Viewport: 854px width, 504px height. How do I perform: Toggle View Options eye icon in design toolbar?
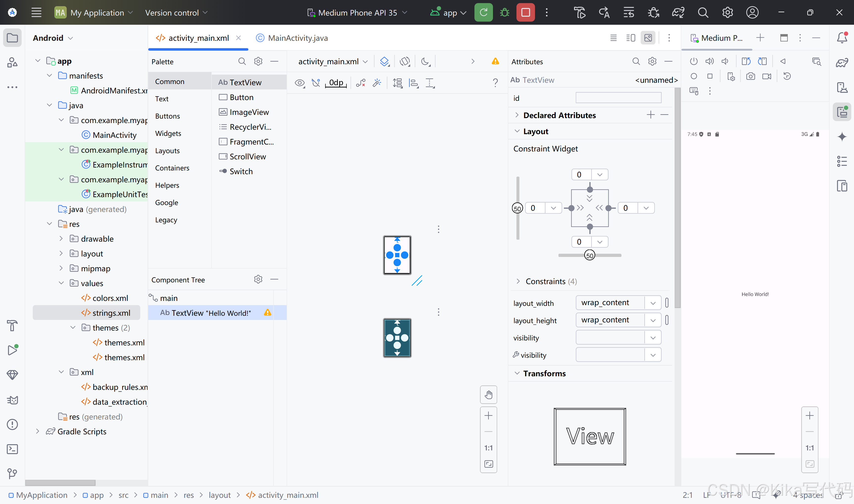coord(299,83)
